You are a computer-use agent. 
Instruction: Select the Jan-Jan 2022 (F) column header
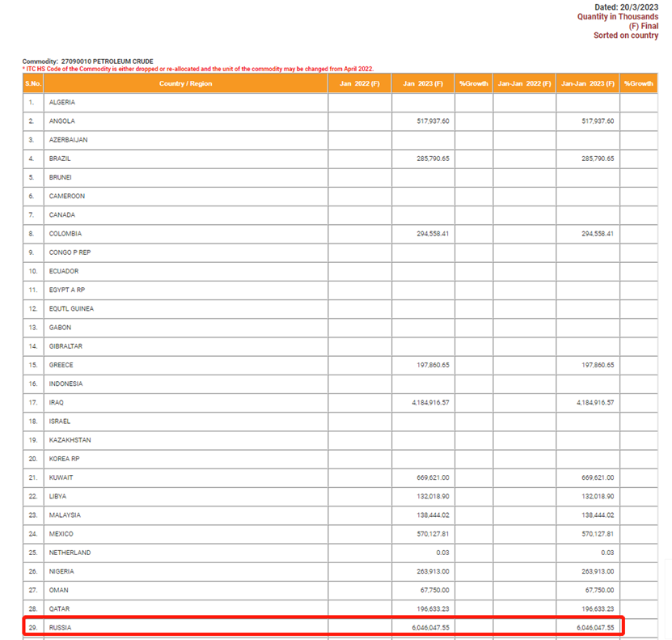pyautogui.click(x=524, y=83)
